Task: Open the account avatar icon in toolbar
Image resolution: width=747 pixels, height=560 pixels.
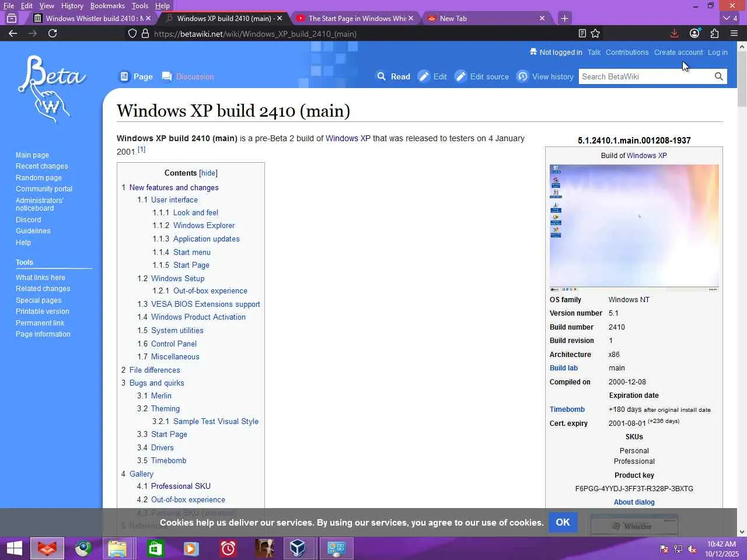Action: (694, 33)
